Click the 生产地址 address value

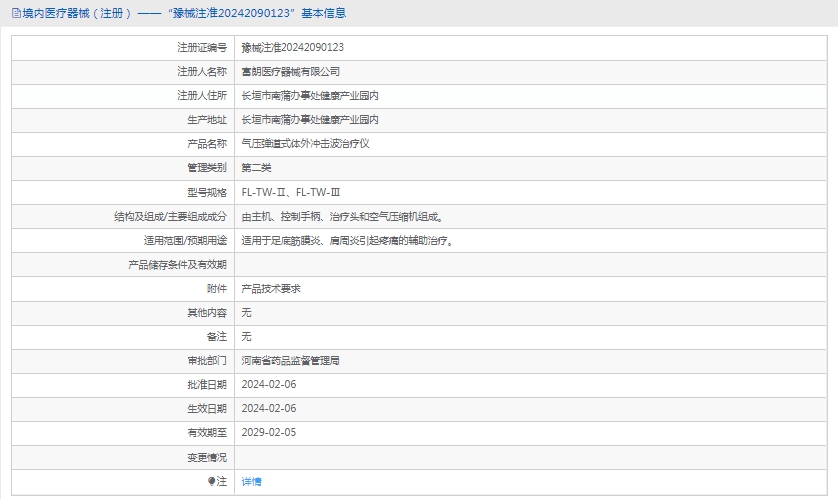click(310, 119)
